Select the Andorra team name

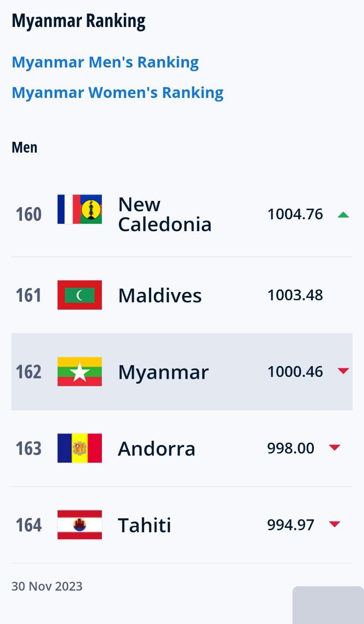[x=156, y=448]
